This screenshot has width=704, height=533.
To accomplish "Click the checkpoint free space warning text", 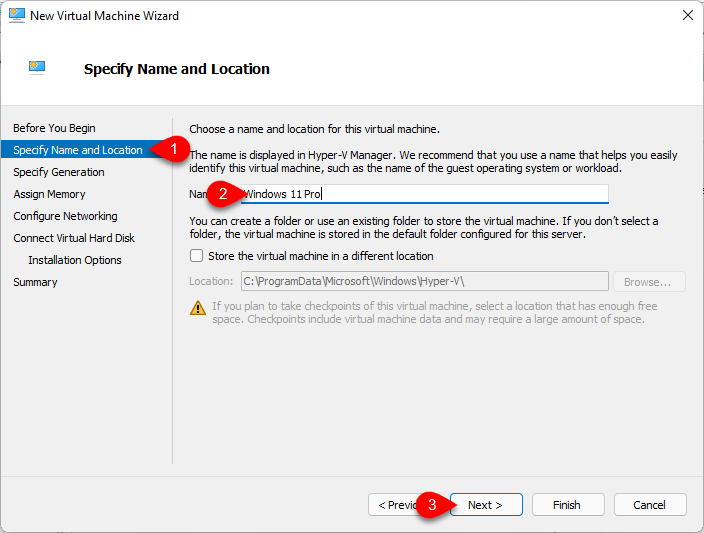I will point(435,313).
